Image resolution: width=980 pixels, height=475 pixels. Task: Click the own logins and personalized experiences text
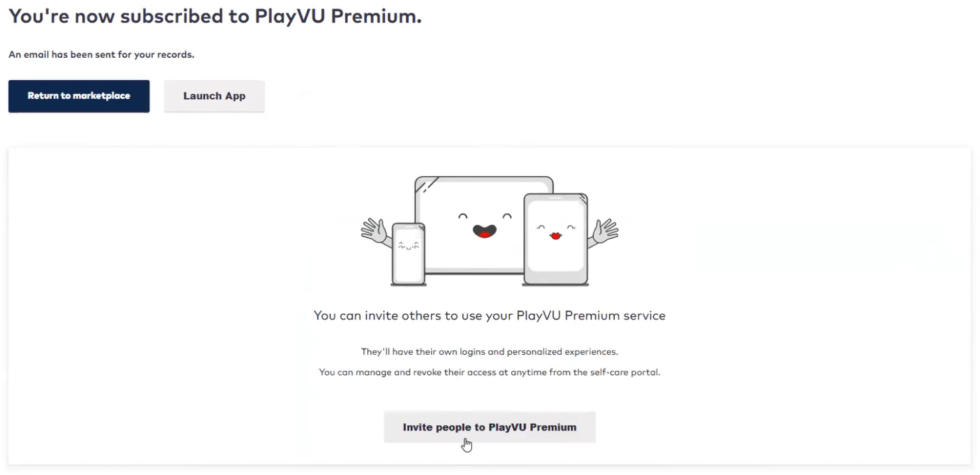click(489, 351)
